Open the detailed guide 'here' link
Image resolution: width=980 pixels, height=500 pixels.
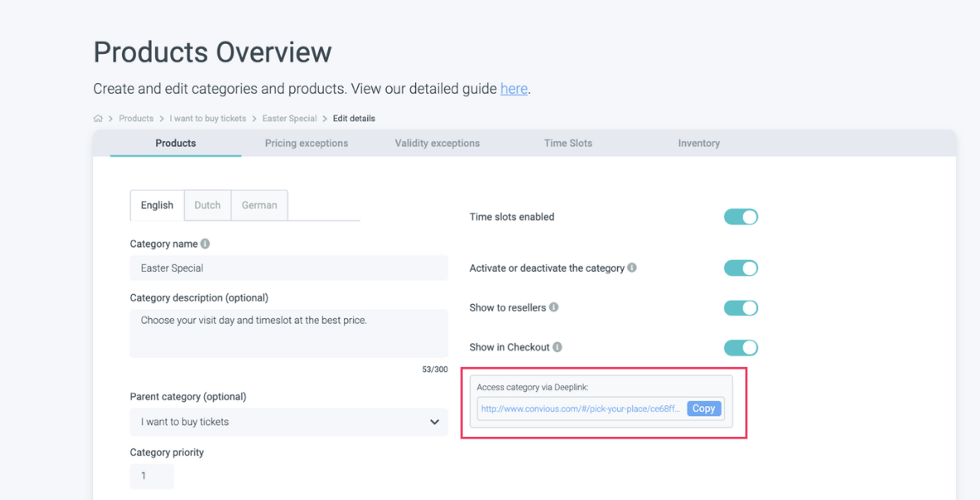pyautogui.click(x=513, y=89)
